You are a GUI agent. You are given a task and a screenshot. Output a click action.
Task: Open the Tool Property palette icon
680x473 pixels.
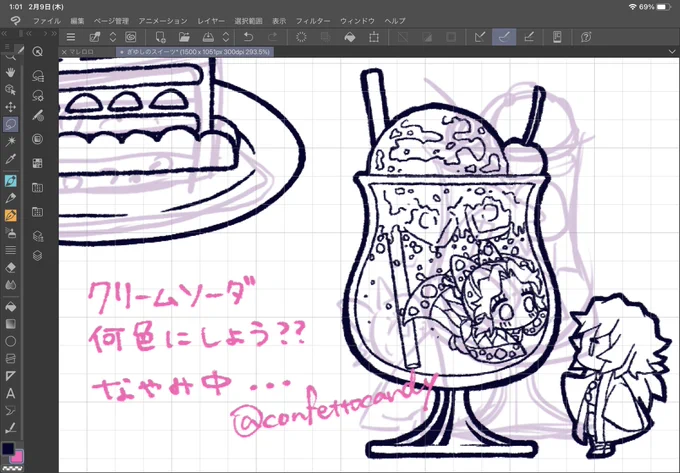[x=38, y=95]
